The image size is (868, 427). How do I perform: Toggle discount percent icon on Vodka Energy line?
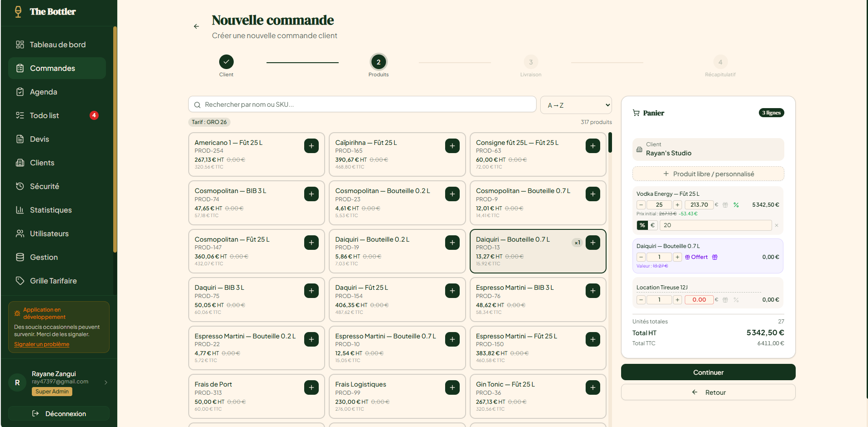(736, 205)
